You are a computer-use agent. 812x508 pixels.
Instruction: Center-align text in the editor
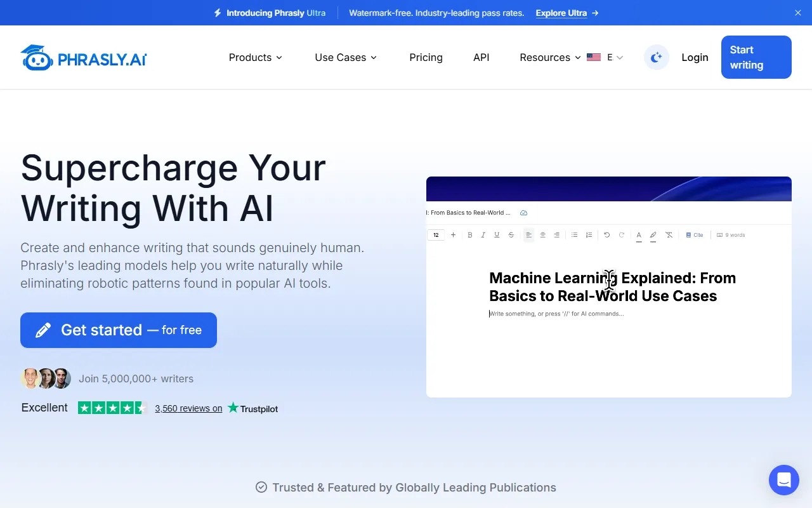[543, 235]
